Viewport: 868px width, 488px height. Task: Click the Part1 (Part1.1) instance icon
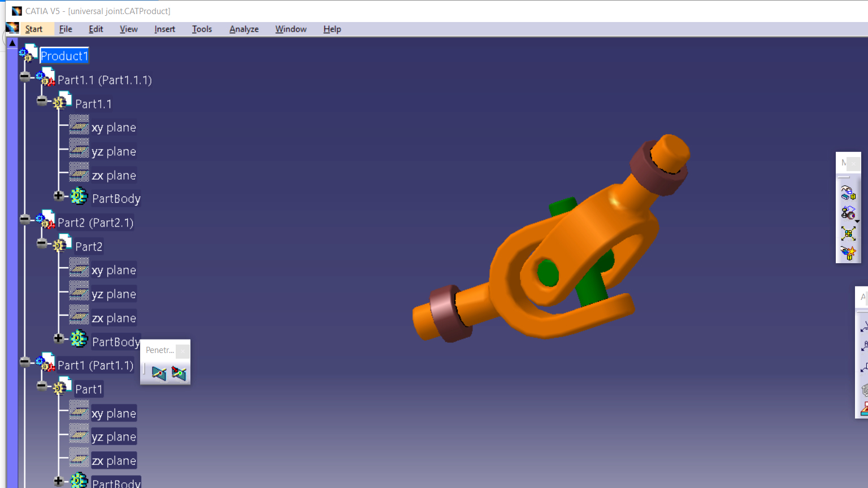46,363
